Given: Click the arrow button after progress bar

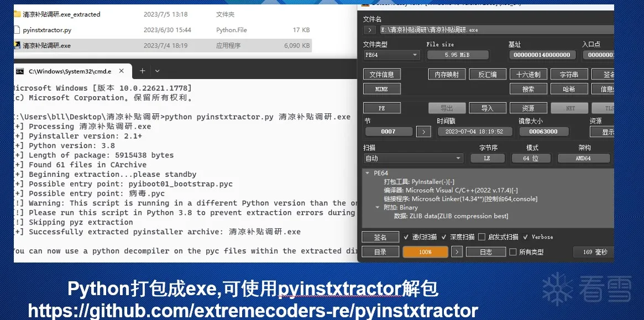Looking at the screenshot, I should click(457, 252).
